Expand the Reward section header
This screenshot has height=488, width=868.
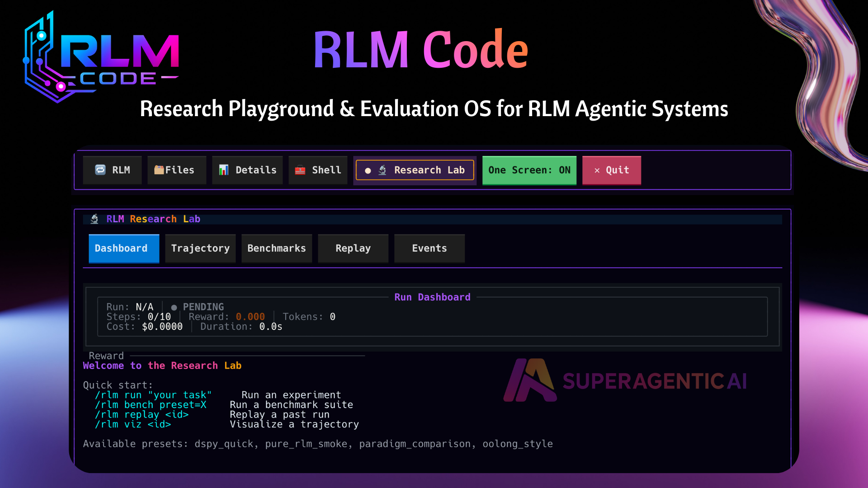106,356
